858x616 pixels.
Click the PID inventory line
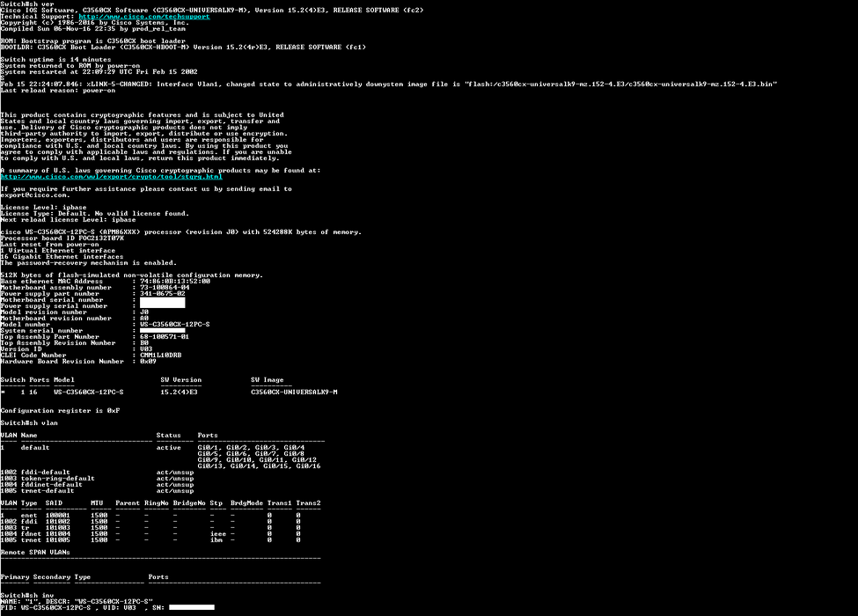[107, 607]
